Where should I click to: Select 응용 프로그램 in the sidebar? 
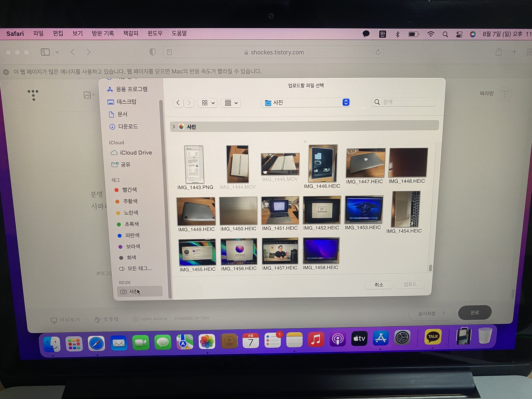pos(127,89)
